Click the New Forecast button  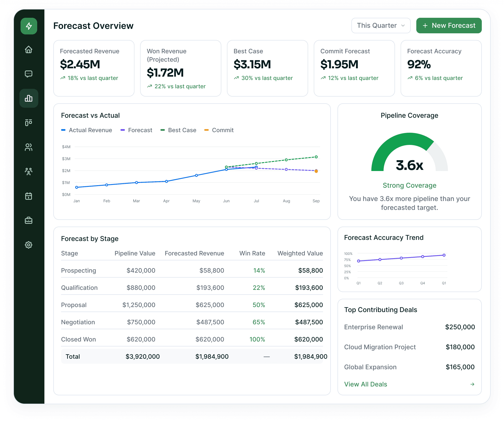click(449, 26)
